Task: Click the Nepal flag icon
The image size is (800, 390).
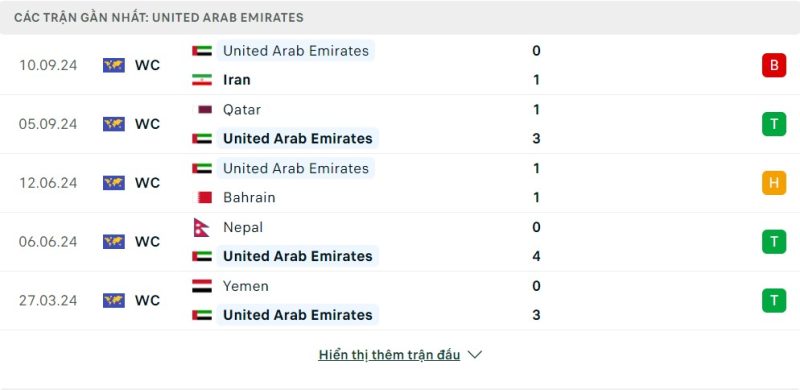Action: coord(201,227)
